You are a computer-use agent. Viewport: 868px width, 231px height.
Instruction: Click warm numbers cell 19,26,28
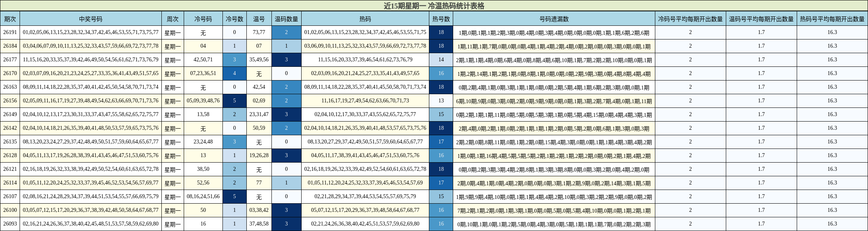[259, 156]
